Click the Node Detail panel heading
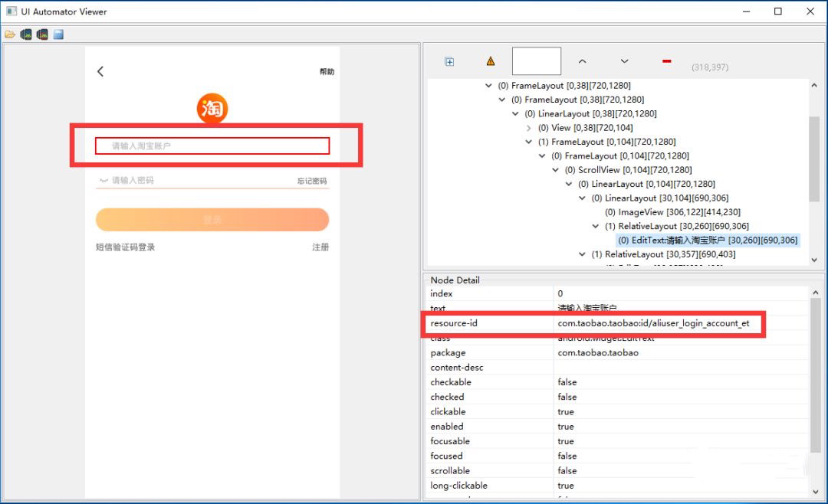This screenshot has width=828, height=504. click(455, 280)
